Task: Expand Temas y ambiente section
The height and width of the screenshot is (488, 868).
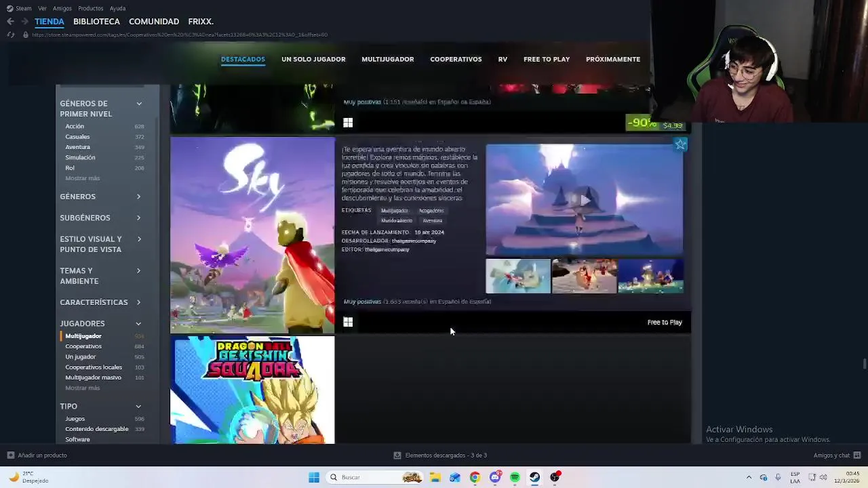Action: [x=102, y=276]
